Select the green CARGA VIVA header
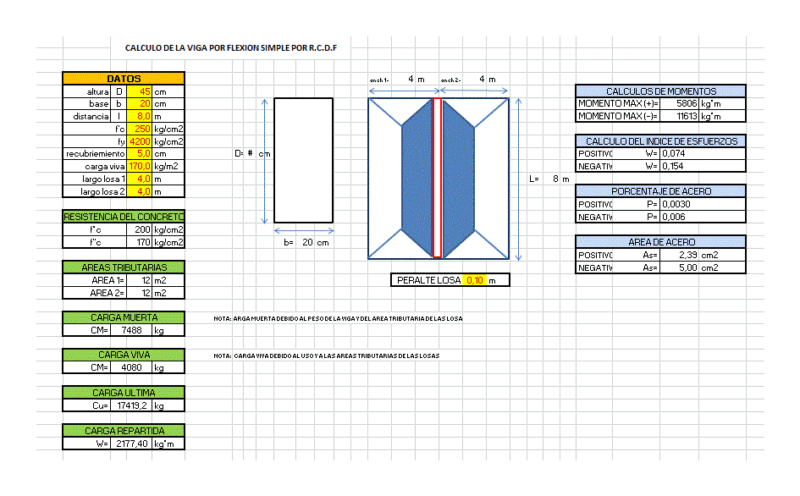Screen dimensions: 800x496 (123, 355)
